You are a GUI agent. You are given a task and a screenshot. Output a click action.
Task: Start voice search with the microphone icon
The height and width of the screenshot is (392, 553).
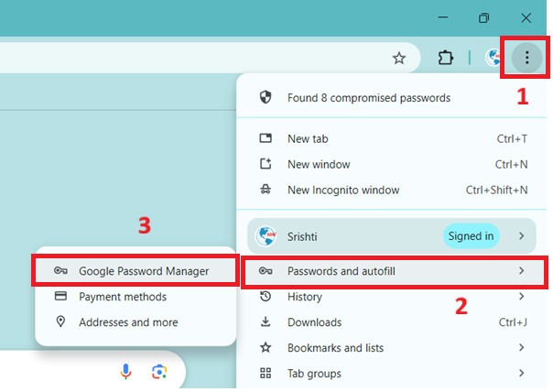126,371
